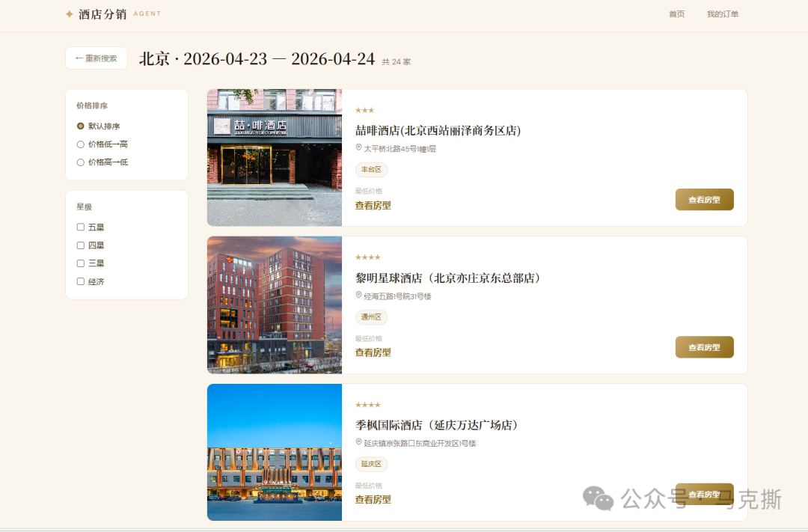Click the 丰台区 district tag
Viewport: 808px width, 532px height.
372,169
